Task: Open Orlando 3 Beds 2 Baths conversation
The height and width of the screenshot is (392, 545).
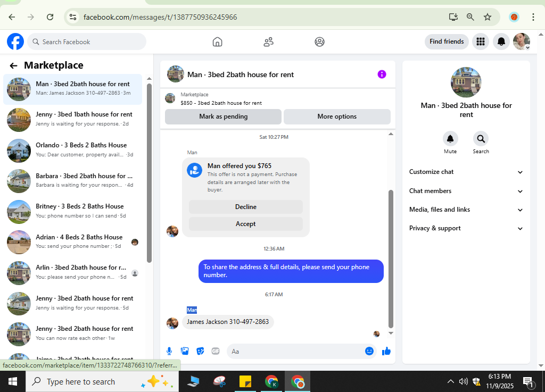Action: tap(72, 151)
